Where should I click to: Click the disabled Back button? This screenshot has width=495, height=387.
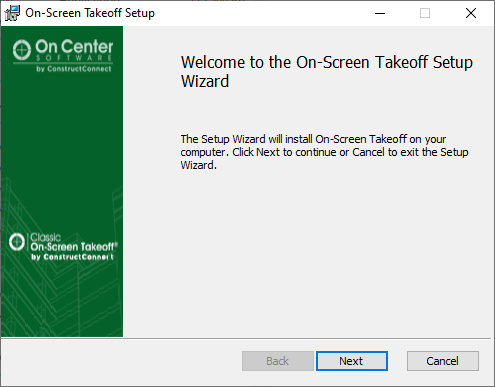coord(278,361)
